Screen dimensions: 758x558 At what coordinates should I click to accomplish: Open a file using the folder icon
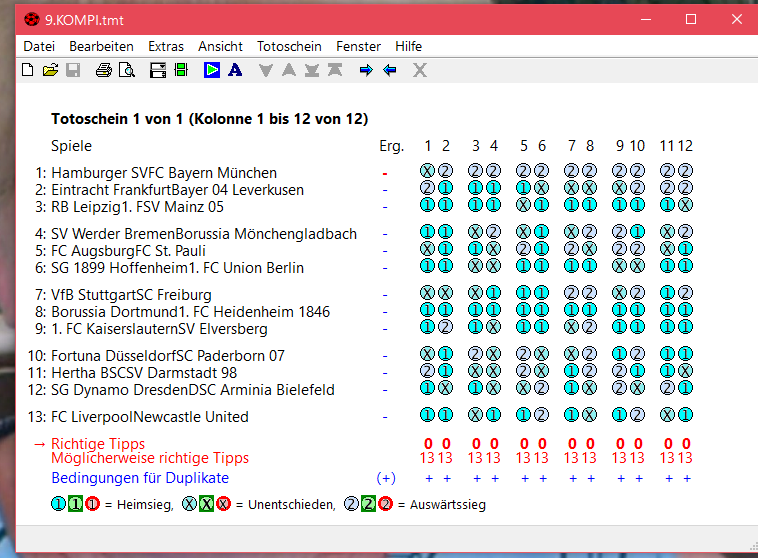(50, 70)
